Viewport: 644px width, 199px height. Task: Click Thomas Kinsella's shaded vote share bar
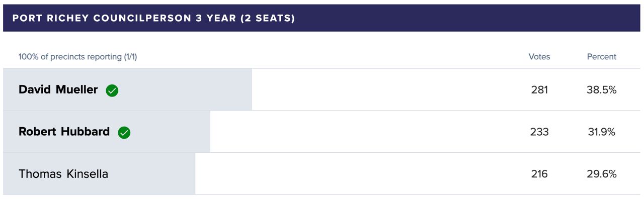(99, 174)
